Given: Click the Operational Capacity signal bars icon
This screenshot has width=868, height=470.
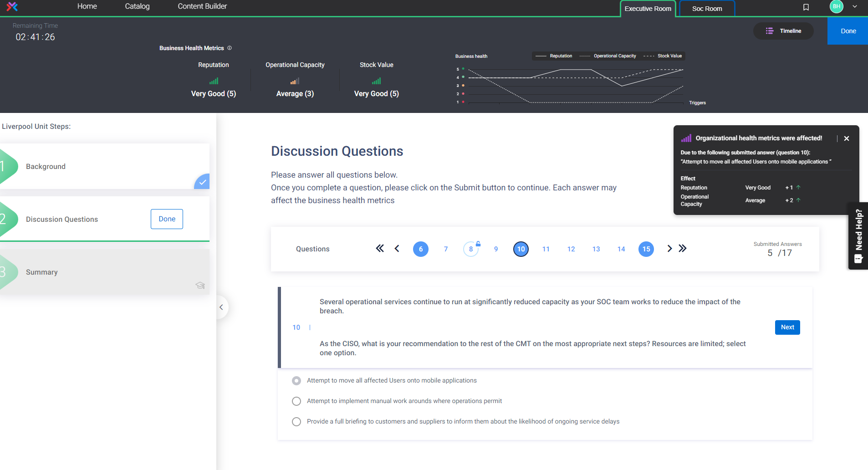Looking at the screenshot, I should [x=295, y=81].
